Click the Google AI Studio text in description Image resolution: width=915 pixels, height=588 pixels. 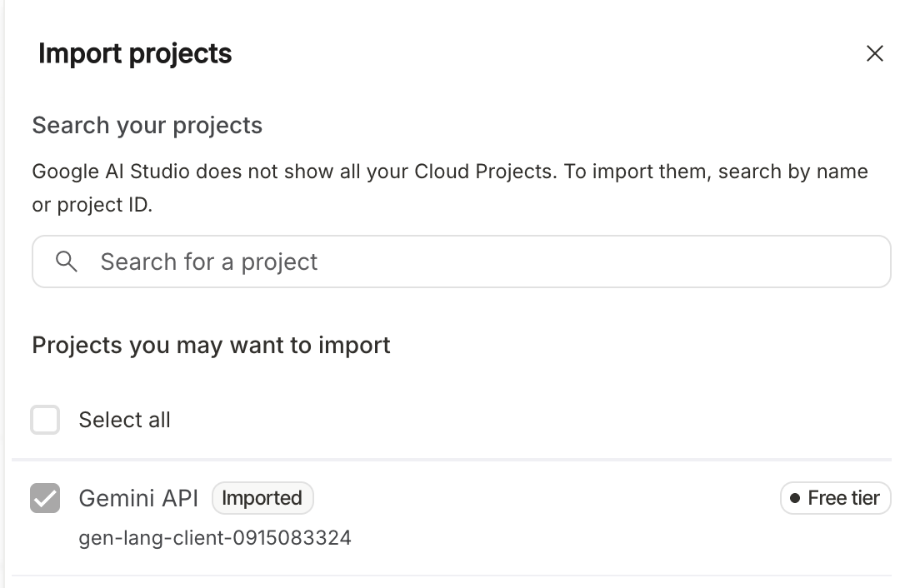(112, 172)
